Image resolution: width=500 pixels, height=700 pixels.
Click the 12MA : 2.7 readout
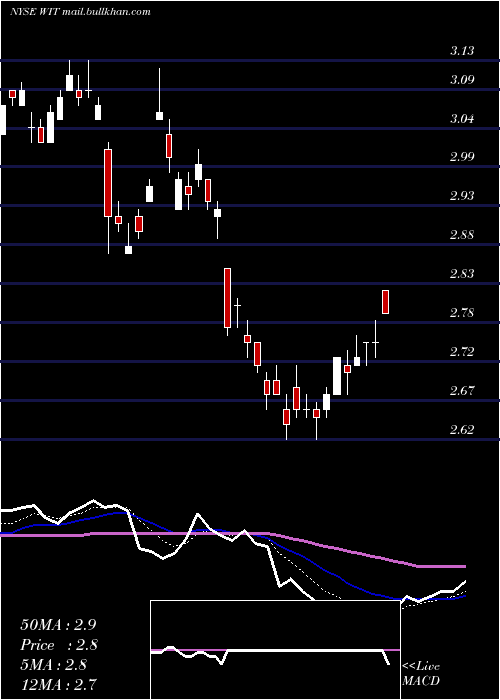pos(58,684)
